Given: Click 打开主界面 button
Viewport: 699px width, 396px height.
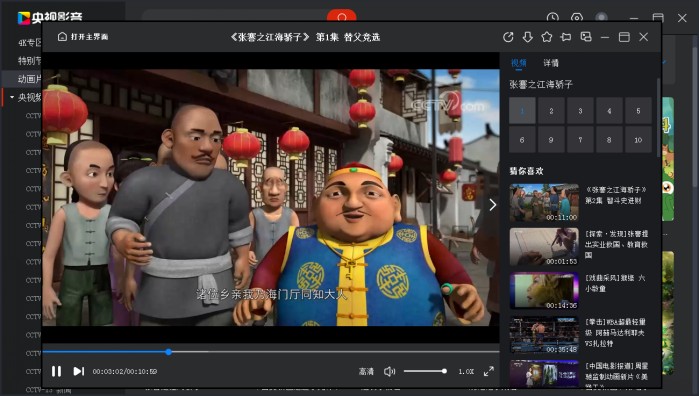Looking at the screenshot, I should coord(83,37).
